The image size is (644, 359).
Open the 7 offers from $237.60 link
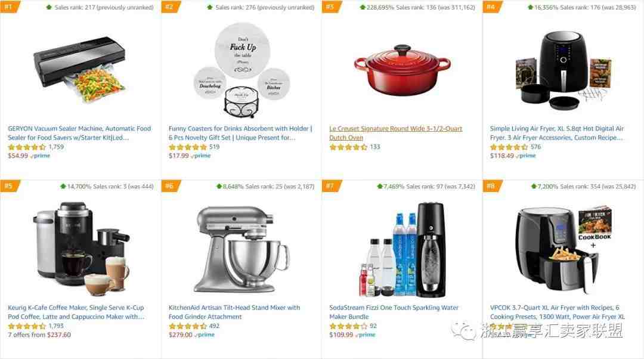click(39, 335)
